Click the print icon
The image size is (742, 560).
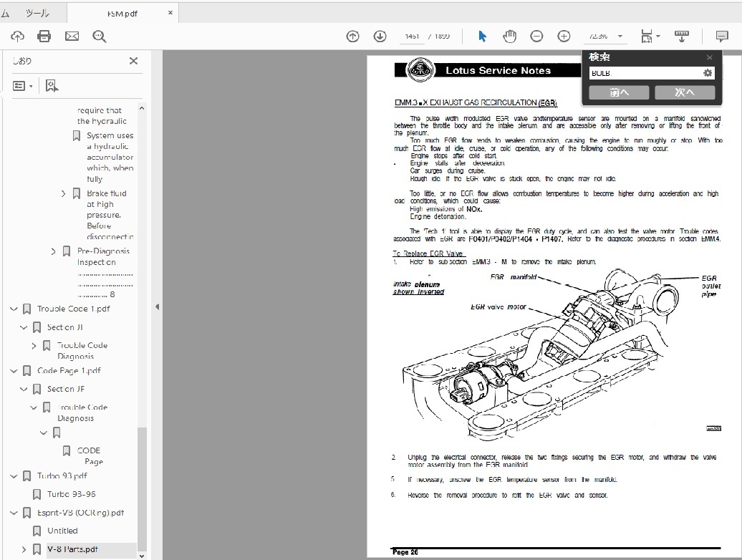44,37
